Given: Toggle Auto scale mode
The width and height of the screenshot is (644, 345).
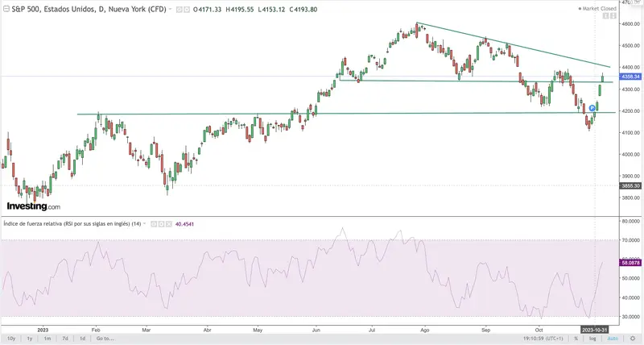Looking at the screenshot, I should pos(613,339).
